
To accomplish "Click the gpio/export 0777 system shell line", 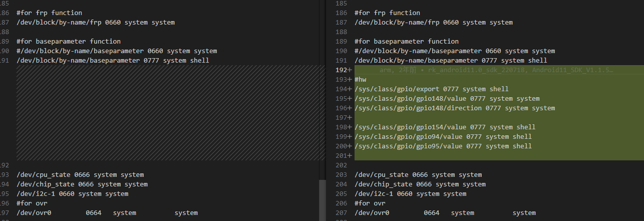I will click(x=431, y=89).
